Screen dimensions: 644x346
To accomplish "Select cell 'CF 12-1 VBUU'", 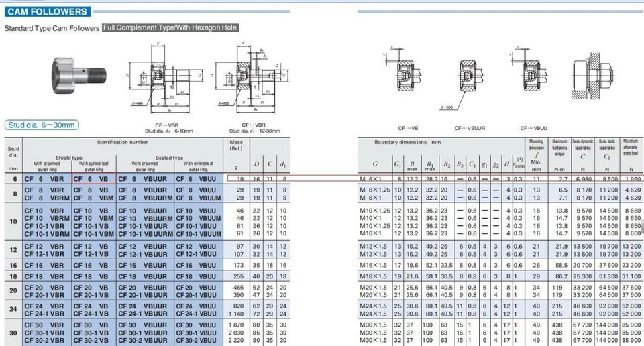I will click(197, 254).
